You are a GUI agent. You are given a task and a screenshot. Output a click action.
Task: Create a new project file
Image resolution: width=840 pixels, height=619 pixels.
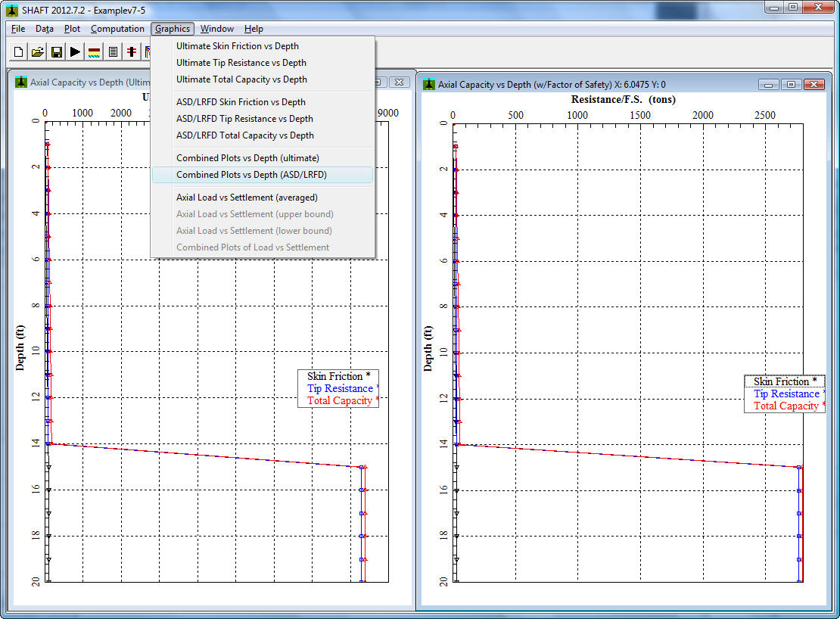coord(17,51)
